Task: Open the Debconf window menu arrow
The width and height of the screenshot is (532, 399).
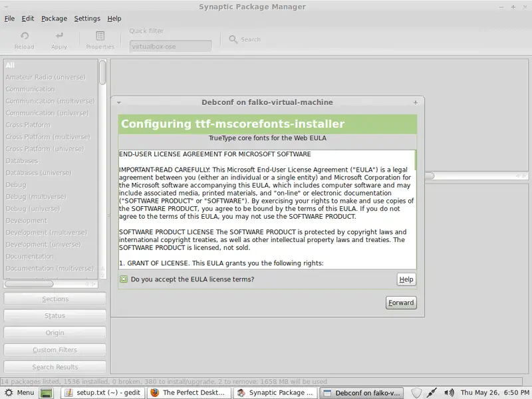Action: pos(119,102)
